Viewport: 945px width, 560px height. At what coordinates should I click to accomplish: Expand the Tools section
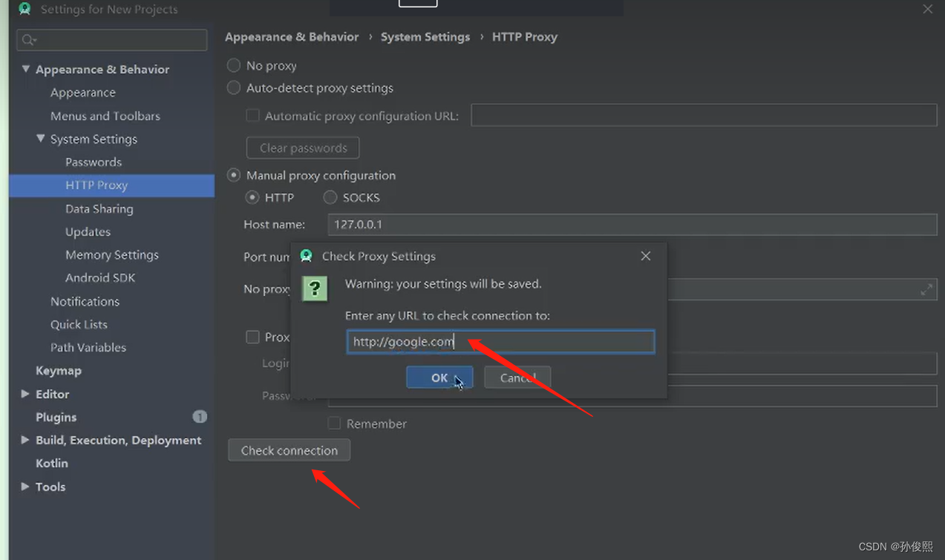(25, 487)
